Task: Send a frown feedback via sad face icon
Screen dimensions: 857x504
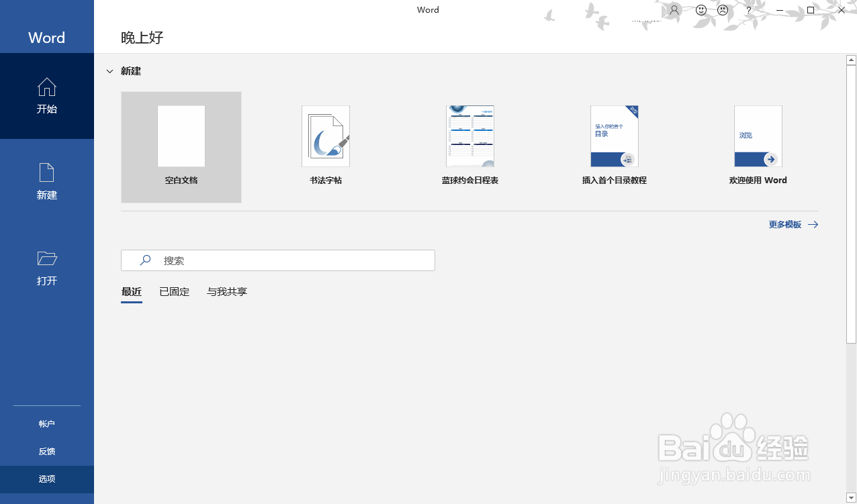Action: click(723, 10)
